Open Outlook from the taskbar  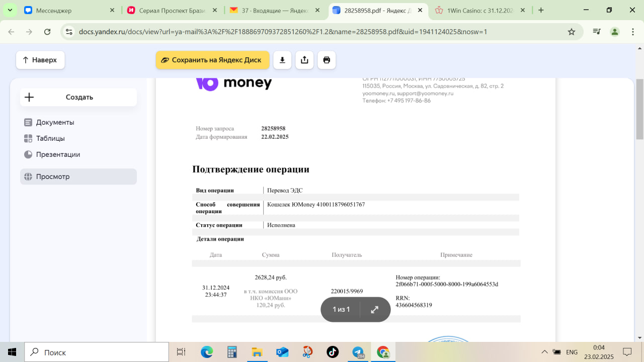tap(282, 352)
